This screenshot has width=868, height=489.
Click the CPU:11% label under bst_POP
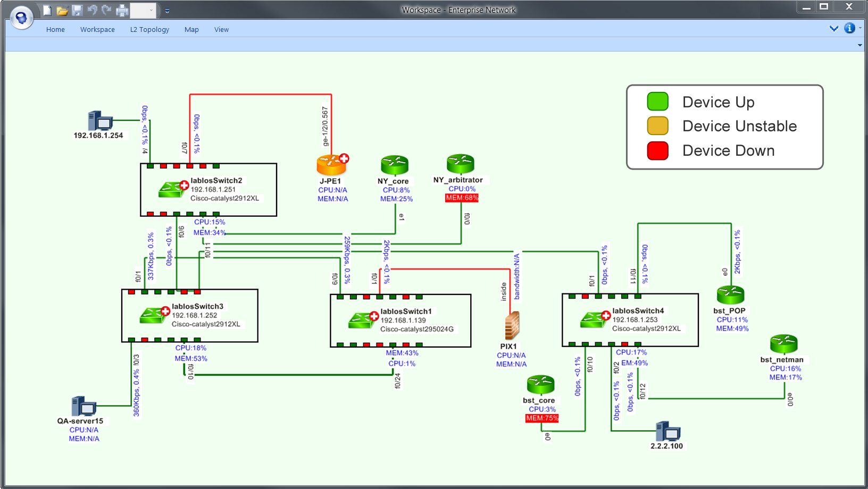[732, 320]
